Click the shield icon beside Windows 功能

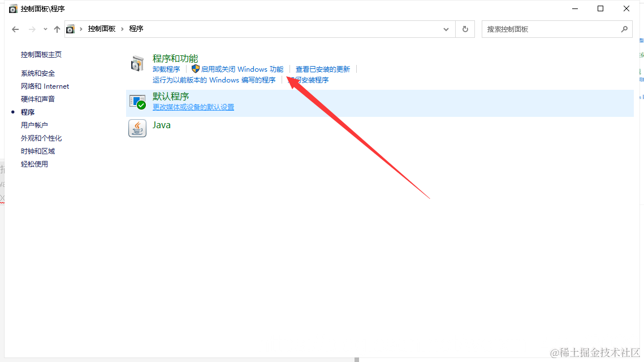click(x=196, y=69)
